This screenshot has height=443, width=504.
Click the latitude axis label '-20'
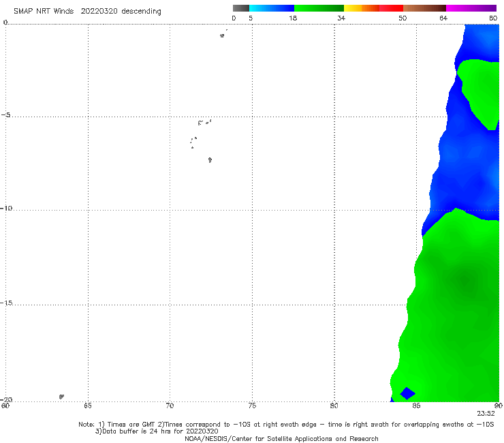pyautogui.click(x=6, y=399)
